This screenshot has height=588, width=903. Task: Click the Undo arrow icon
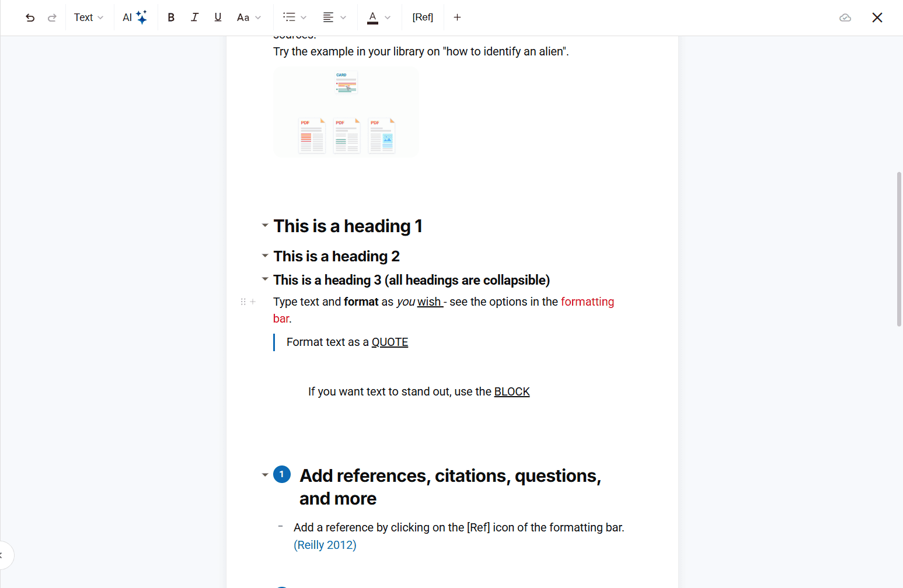30,17
